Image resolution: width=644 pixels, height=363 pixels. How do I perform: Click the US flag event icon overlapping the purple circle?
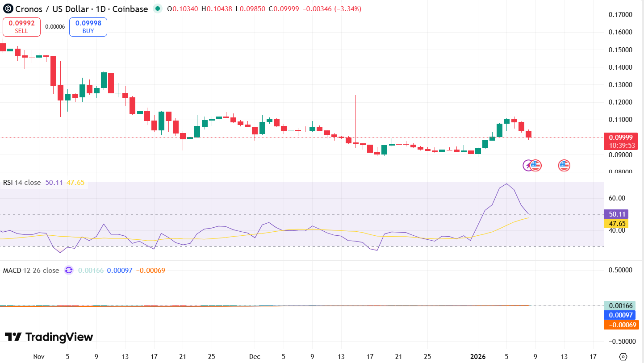point(535,165)
